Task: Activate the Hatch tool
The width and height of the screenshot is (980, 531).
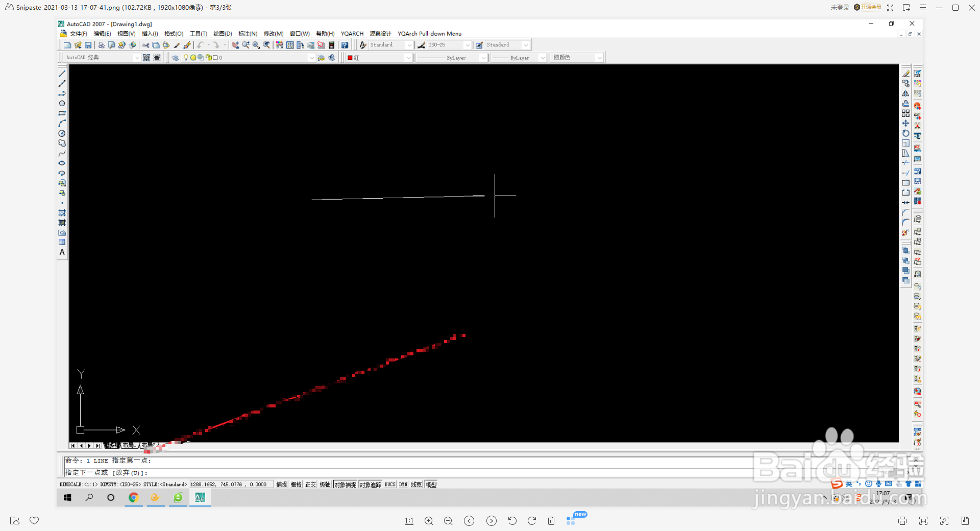Action: tap(62, 213)
